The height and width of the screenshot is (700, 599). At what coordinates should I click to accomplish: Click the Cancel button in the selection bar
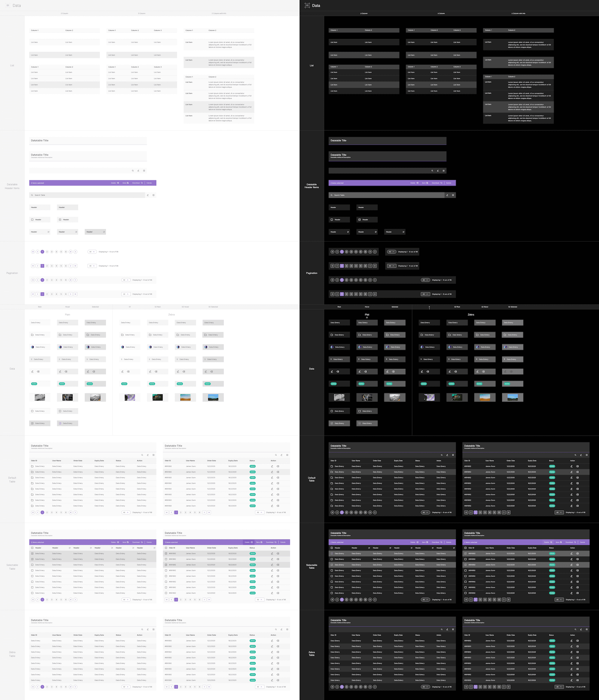pyautogui.click(x=149, y=183)
